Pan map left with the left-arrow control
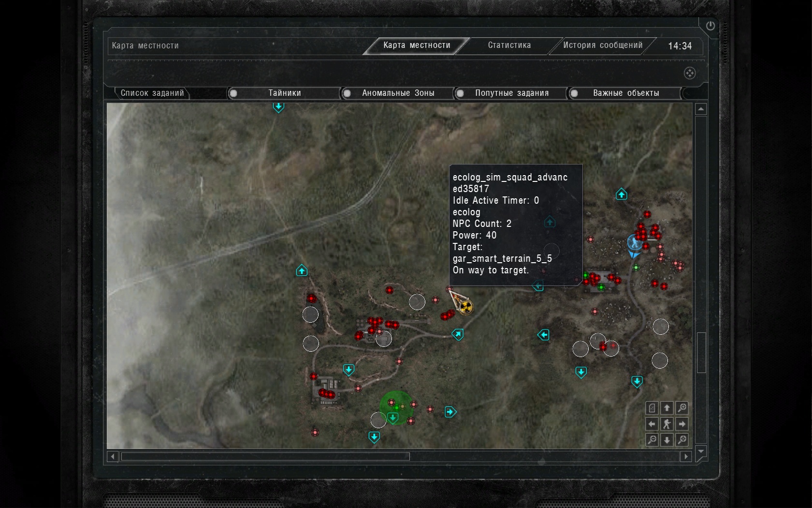The height and width of the screenshot is (508, 812). pyautogui.click(x=652, y=424)
